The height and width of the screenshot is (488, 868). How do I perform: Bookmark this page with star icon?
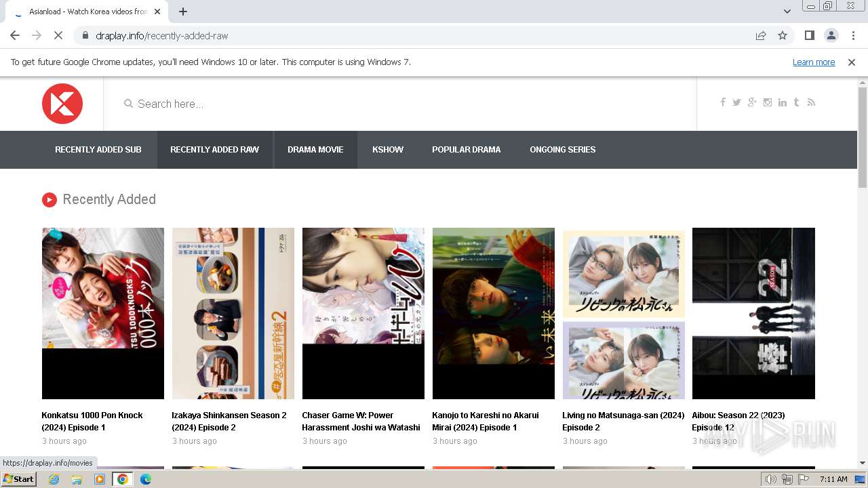(x=783, y=35)
